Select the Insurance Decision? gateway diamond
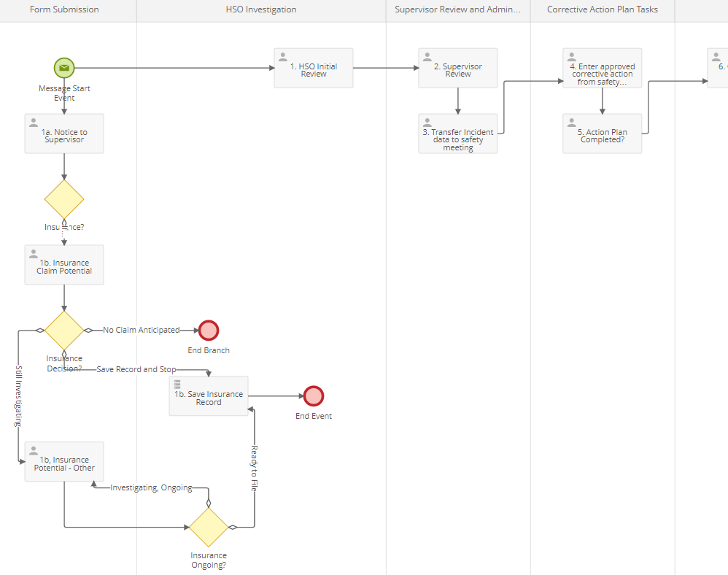This screenshot has height=575, width=728. pos(64,331)
